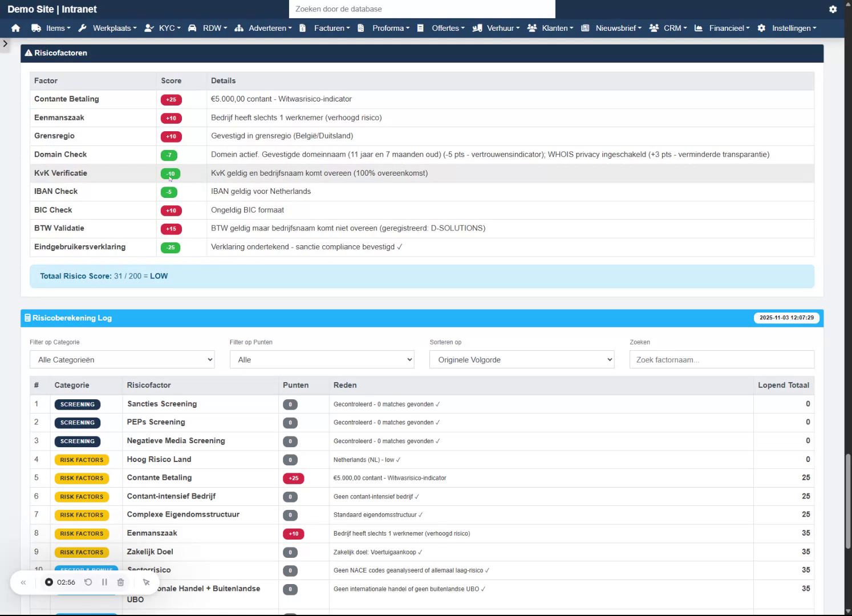852x616 pixels.
Task: Click the +15 badge for BTW Validatie
Action: point(171,229)
